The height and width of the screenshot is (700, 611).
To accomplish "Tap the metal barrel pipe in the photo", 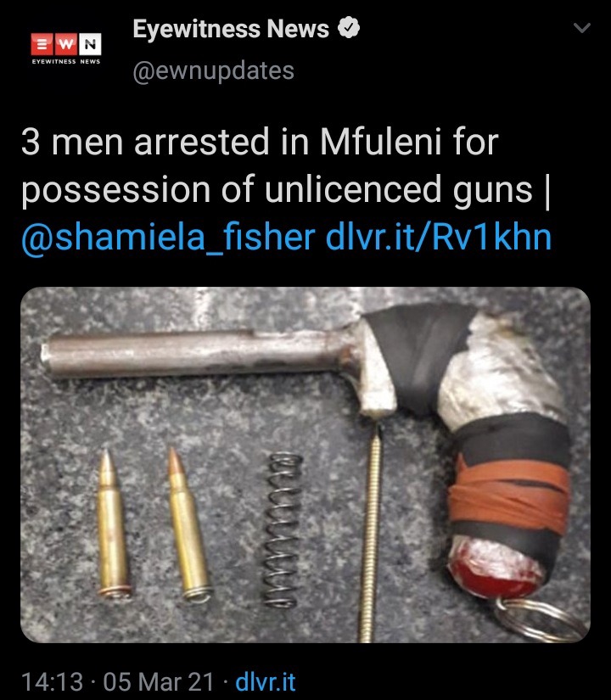I will (197, 353).
